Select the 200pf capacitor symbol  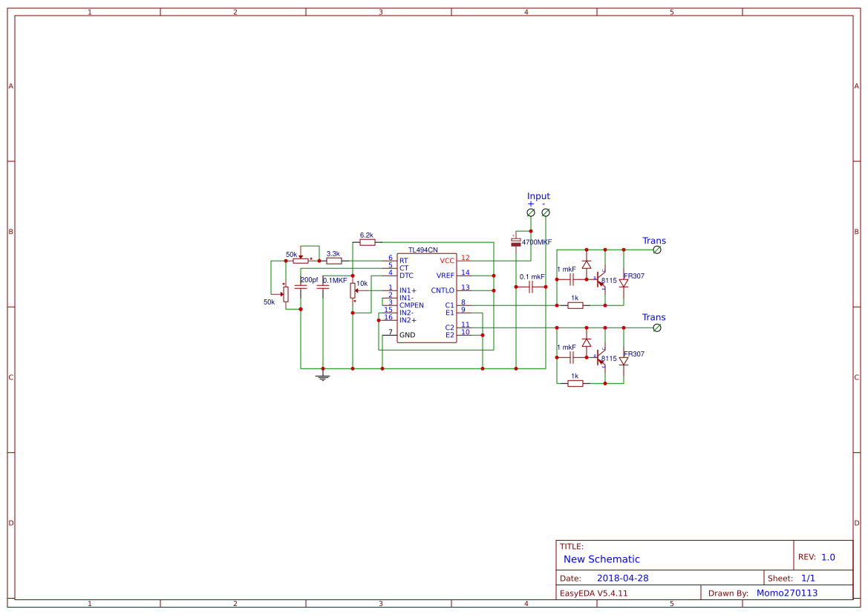click(301, 287)
